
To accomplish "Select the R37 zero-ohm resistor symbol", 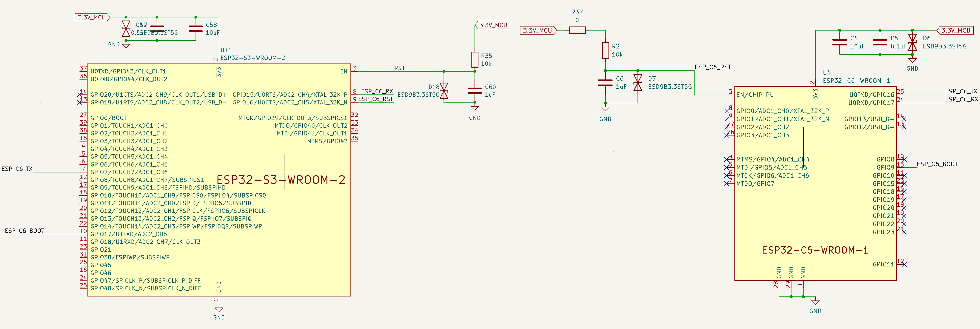I will (x=577, y=30).
